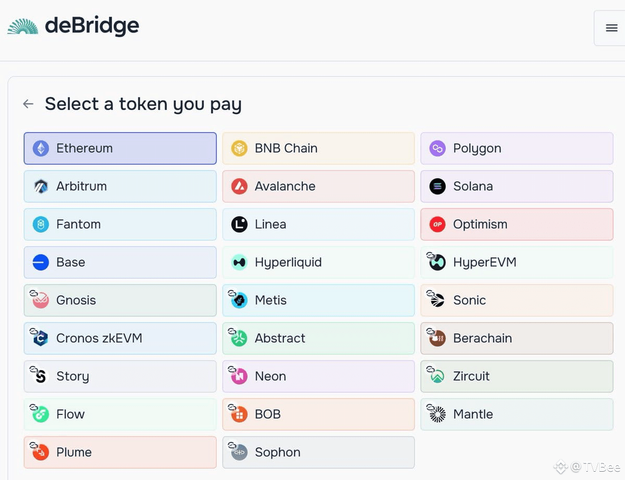Image resolution: width=625 pixels, height=480 pixels.
Task: Click the Mantle logo icon
Action: point(437,414)
